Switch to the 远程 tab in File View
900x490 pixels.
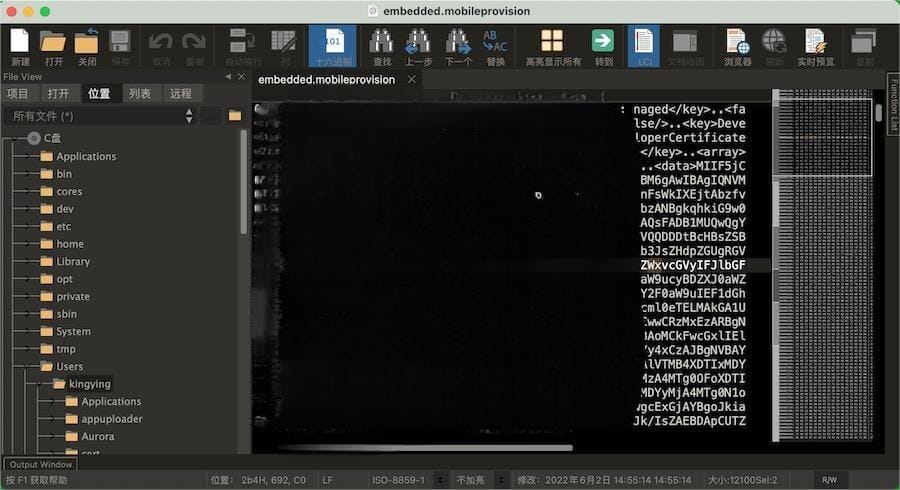pyautogui.click(x=180, y=94)
